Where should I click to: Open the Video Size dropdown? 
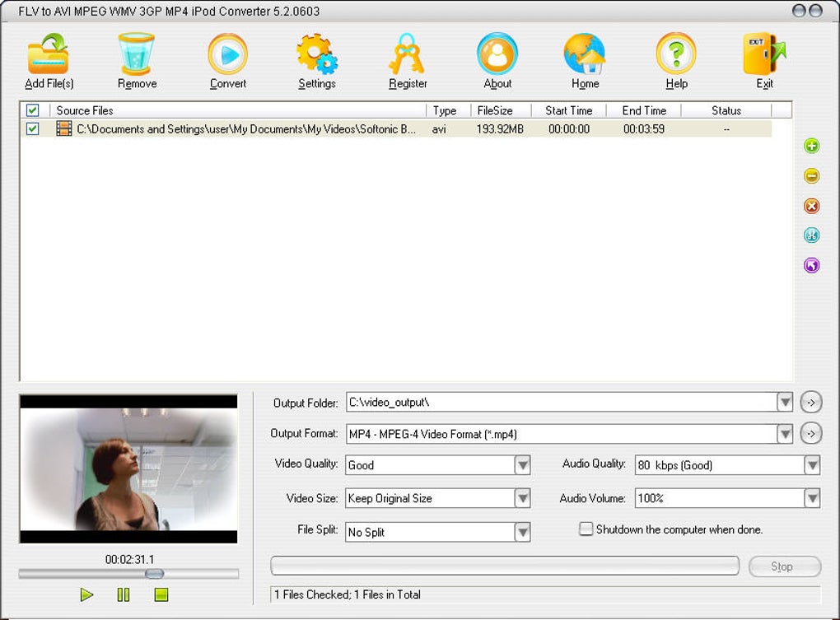pos(522,498)
